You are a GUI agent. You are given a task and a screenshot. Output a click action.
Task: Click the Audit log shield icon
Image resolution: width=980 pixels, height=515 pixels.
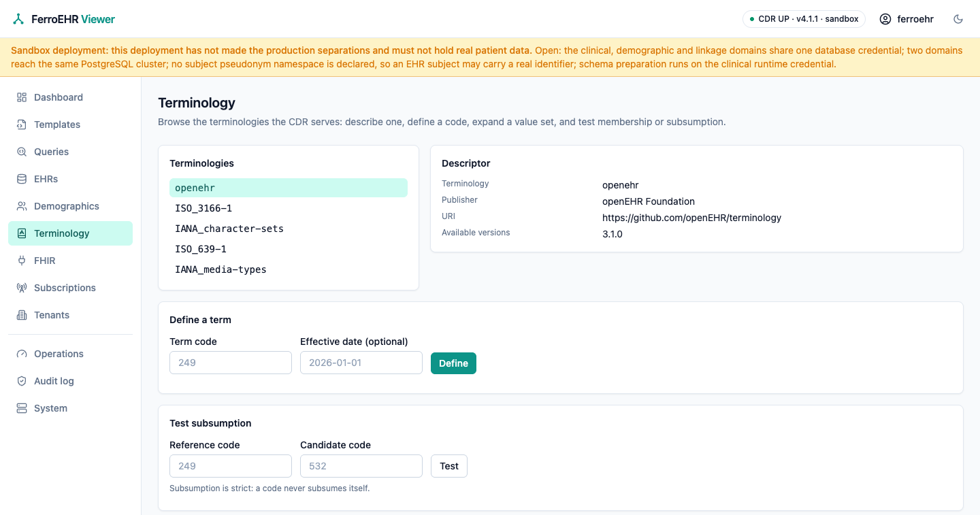(x=22, y=381)
